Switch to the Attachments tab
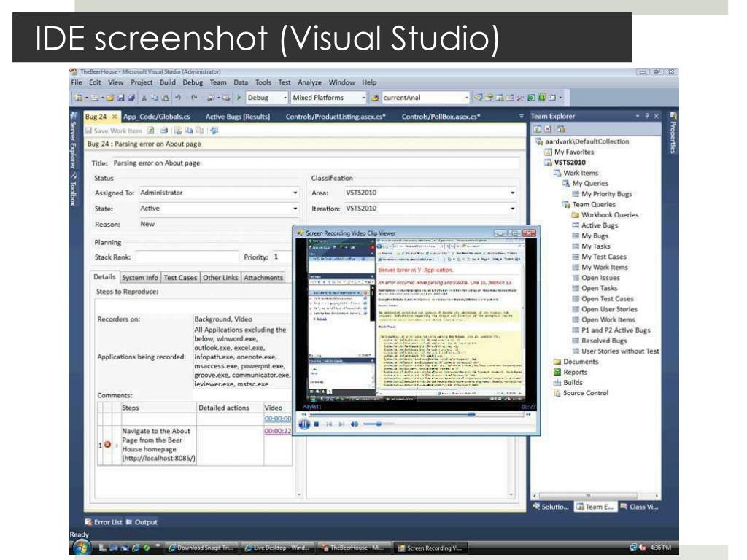Image resolution: width=747 pixels, height=560 pixels. point(263,278)
